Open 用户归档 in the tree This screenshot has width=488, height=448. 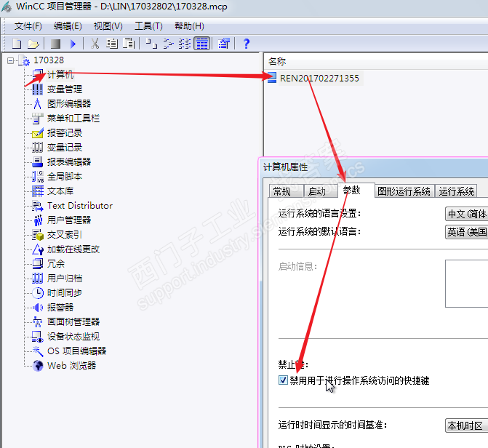65,279
